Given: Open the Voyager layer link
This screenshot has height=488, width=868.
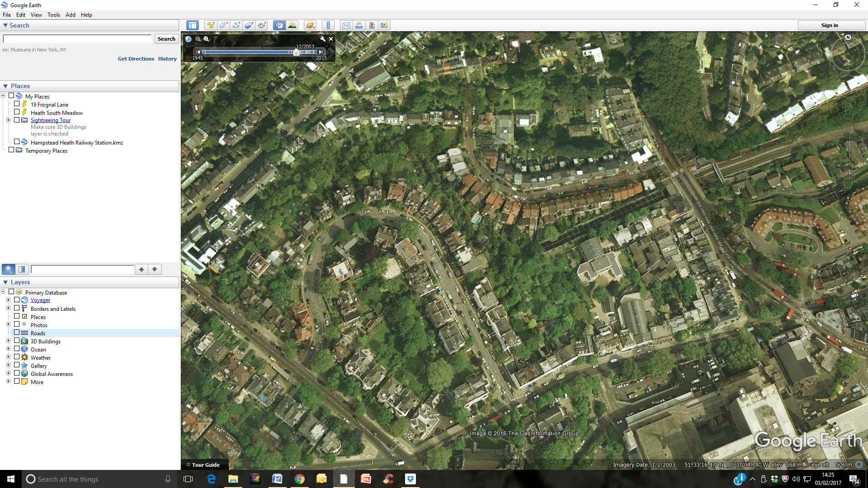Looking at the screenshot, I should click(x=40, y=300).
